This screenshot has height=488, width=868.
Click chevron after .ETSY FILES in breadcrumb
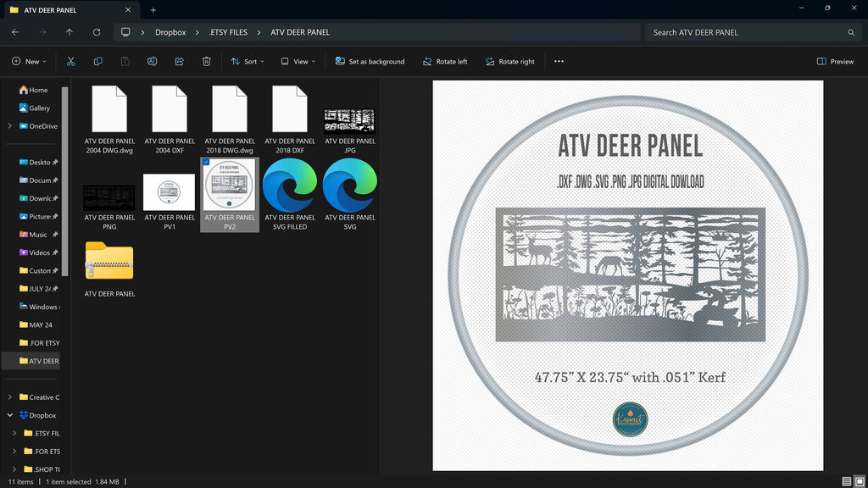click(259, 33)
